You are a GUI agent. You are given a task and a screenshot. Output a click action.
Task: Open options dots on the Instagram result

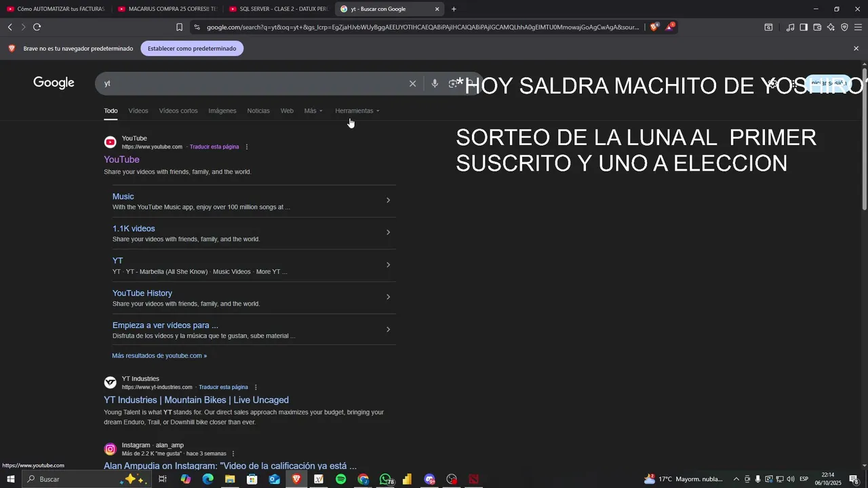click(233, 453)
